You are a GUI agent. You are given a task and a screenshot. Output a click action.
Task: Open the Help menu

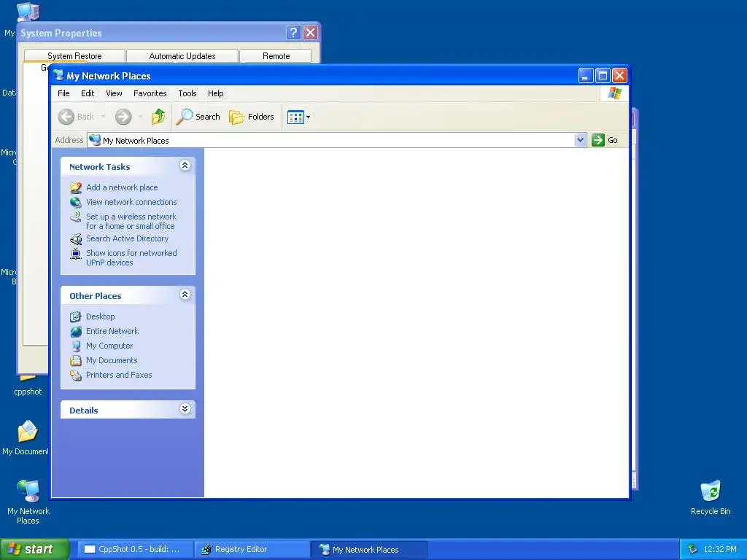(215, 93)
